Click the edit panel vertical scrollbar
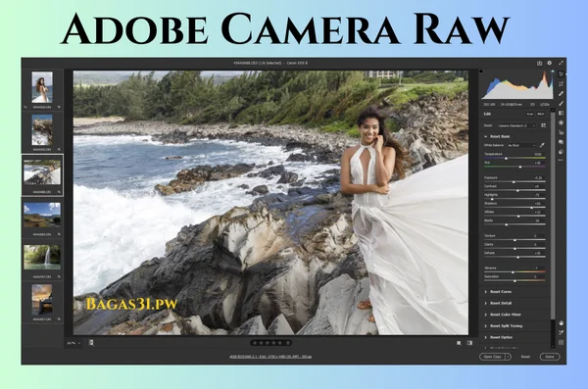 [553, 216]
